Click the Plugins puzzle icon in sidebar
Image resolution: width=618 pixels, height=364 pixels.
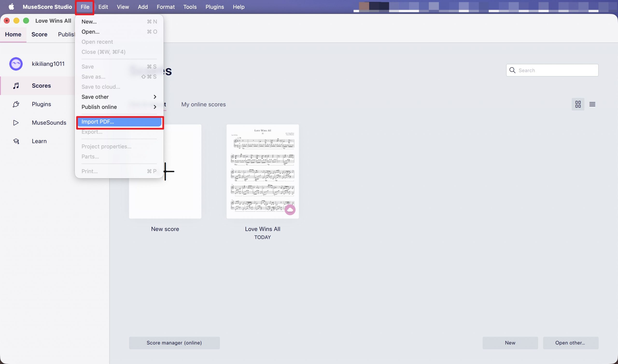point(16,104)
